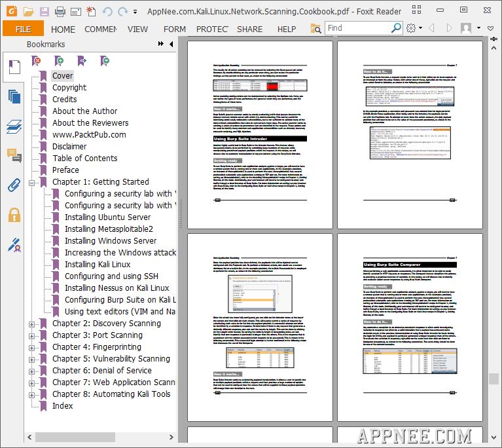Expand the Bookmarks panel with double-arrow icon
Viewport: 502px width, 448px height.
161,44
